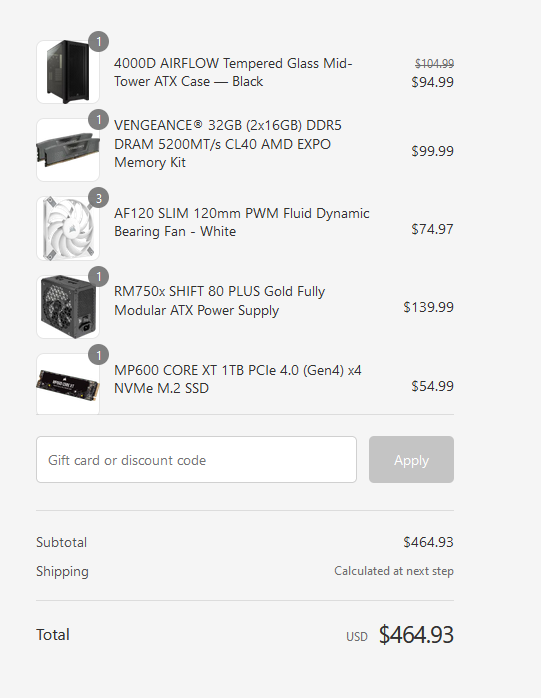Viewport: 541px width, 698px height.
Task: Select the AF120 SLIM fan product name
Action: pos(242,222)
